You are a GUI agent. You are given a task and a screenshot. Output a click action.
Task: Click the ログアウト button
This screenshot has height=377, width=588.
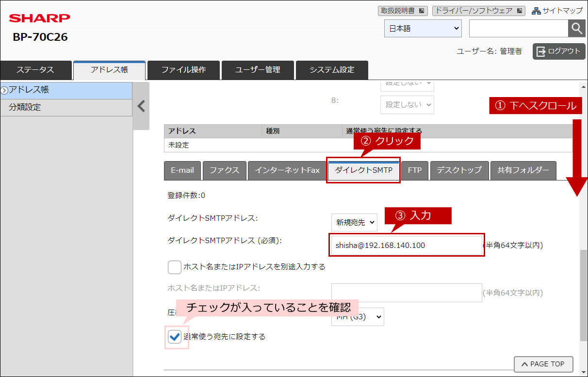pyautogui.click(x=559, y=51)
